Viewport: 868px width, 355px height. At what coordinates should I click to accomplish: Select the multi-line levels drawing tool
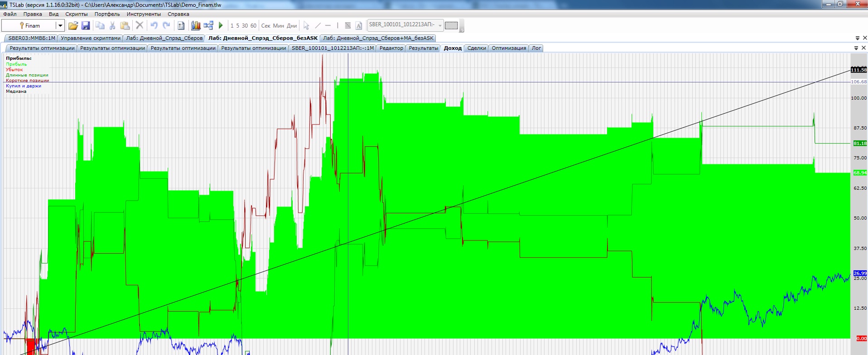[x=348, y=26]
